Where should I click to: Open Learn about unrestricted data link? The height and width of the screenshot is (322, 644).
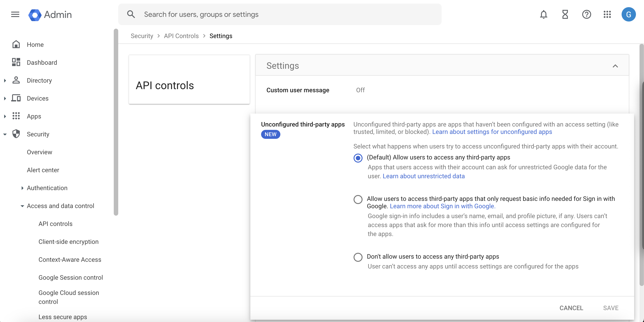423,176
